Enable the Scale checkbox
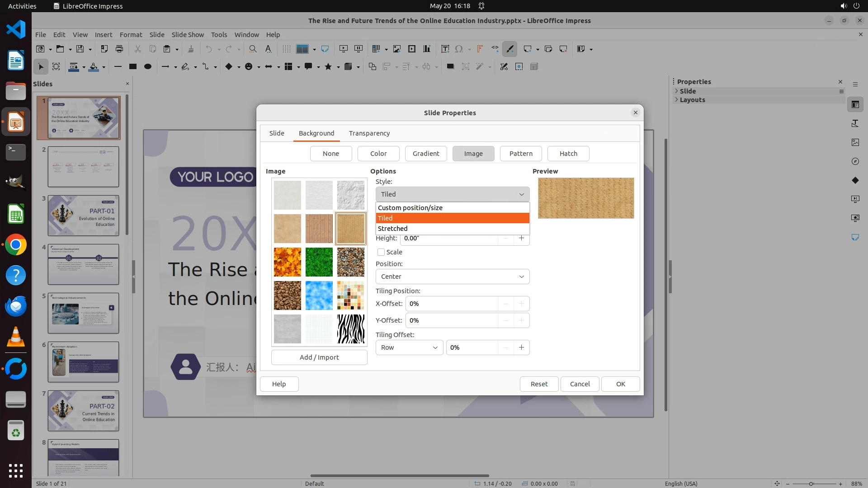Screen dimensions: 868x488 [x=381, y=252]
